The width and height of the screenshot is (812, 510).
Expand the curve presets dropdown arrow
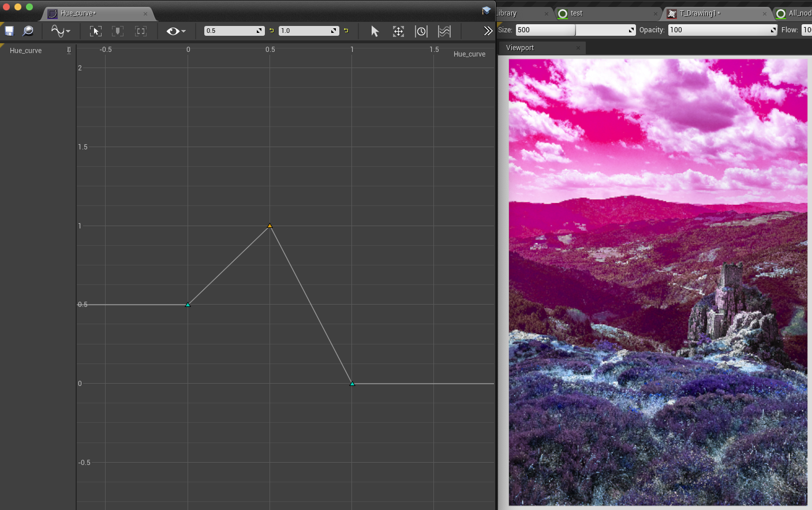point(67,31)
